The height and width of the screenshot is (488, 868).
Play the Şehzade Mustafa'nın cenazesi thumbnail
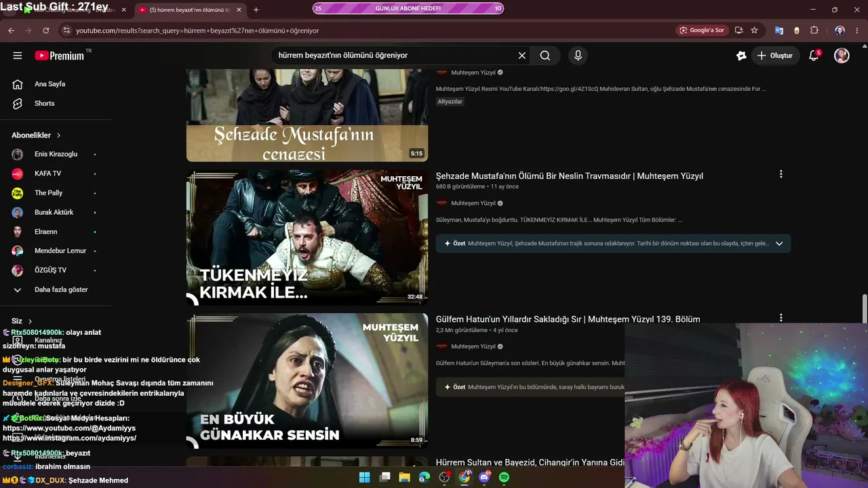tap(307, 115)
